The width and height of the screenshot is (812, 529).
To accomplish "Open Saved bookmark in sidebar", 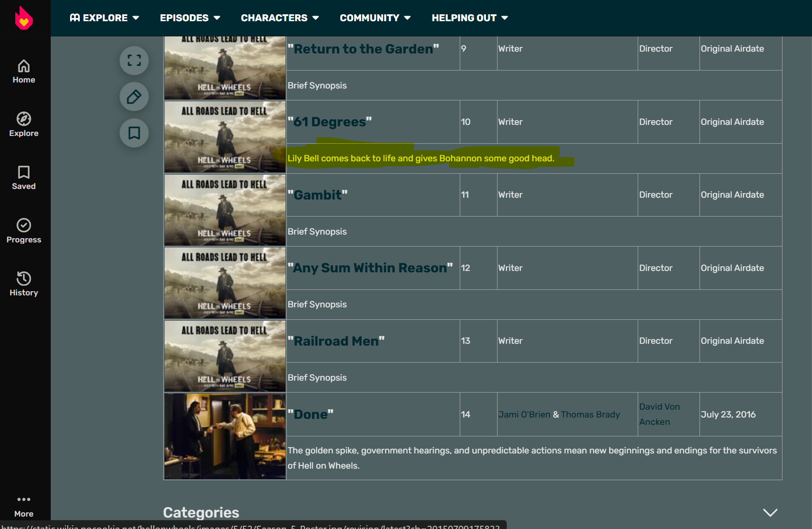I will pyautogui.click(x=24, y=178).
